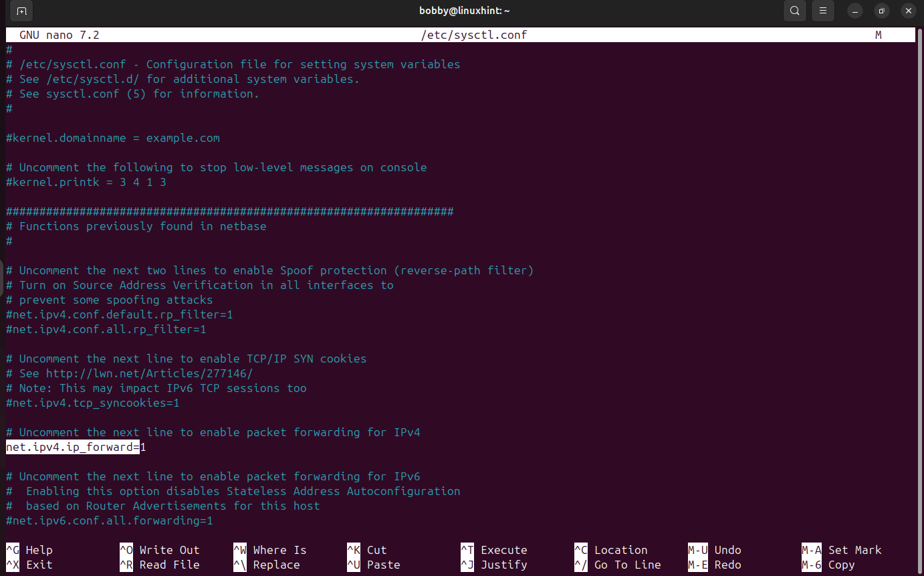Click the M-A Set Mark shortcut
This screenshot has height=576, width=924.
point(842,550)
